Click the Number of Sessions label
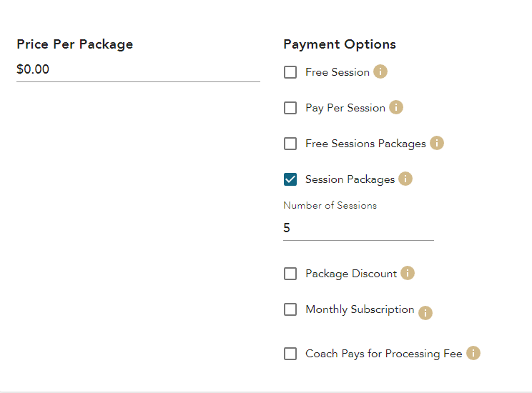The height and width of the screenshot is (393, 532). [x=330, y=205]
